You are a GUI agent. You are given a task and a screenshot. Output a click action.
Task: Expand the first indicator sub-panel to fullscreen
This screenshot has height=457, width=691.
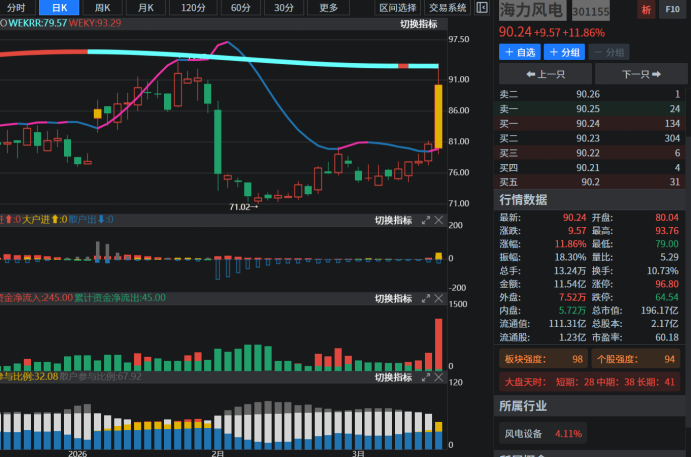pos(426,220)
